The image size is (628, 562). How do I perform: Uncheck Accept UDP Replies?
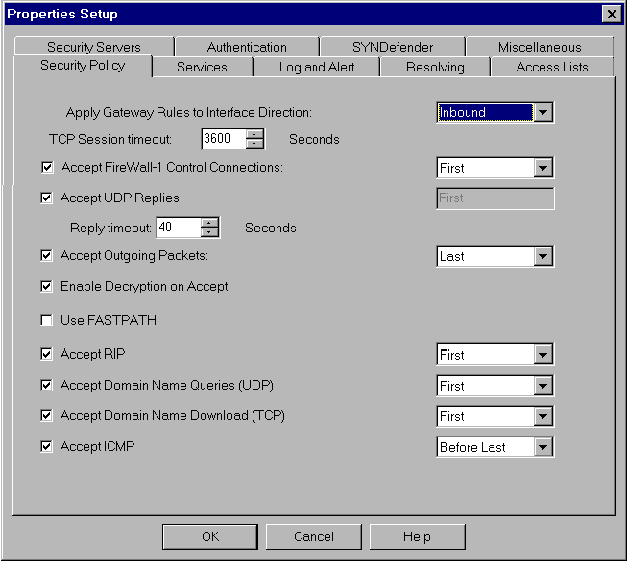tap(46, 198)
